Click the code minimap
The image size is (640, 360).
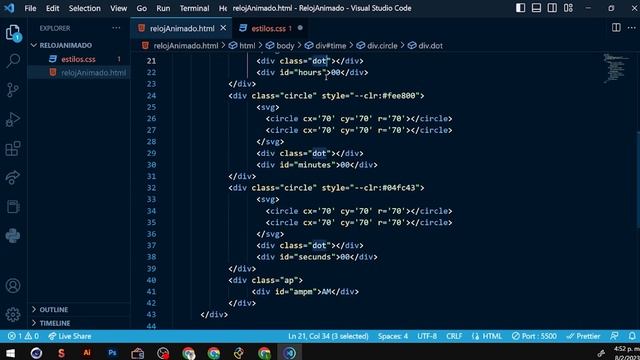tap(615, 68)
